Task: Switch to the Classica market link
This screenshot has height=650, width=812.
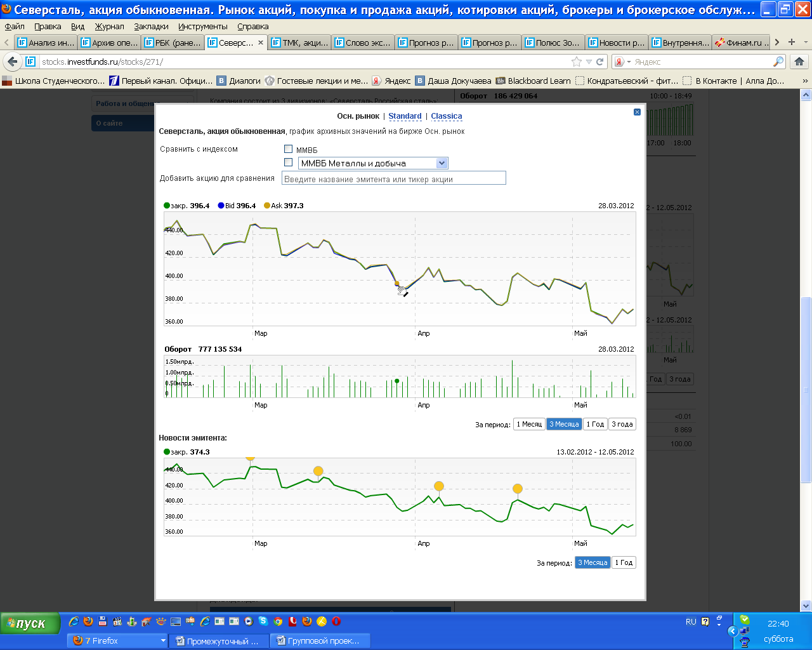Action: [x=447, y=116]
